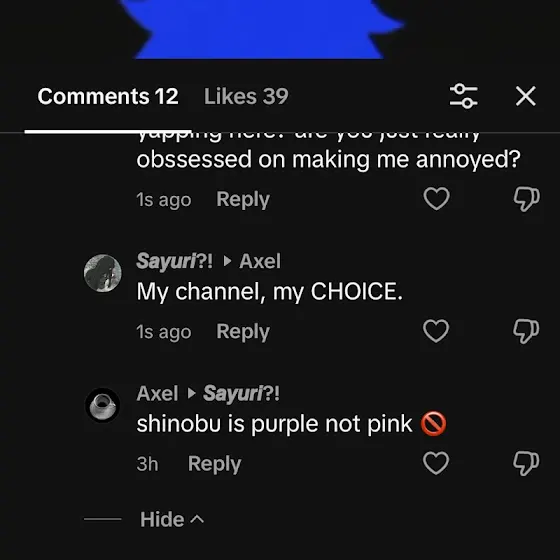The height and width of the screenshot is (560, 560).
Task: Reply to the shinobu purple comment
Action: pos(215,464)
